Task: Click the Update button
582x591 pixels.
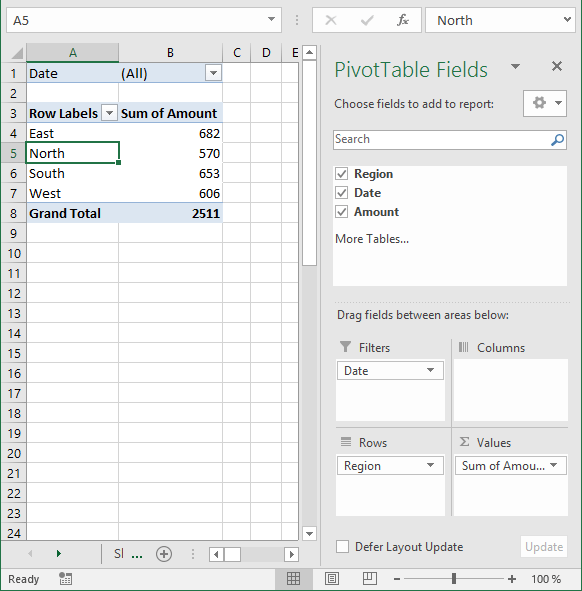Action: coord(544,547)
